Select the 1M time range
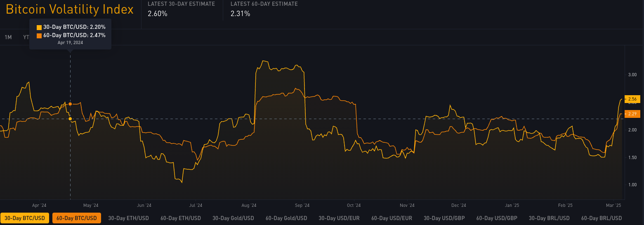The height and width of the screenshot is (225, 644). pyautogui.click(x=8, y=37)
